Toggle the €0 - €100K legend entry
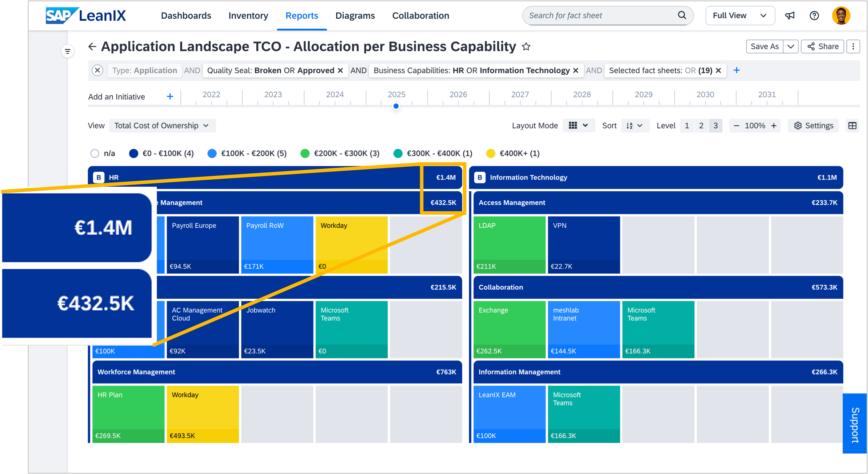The height and width of the screenshot is (474, 868). coord(161,154)
